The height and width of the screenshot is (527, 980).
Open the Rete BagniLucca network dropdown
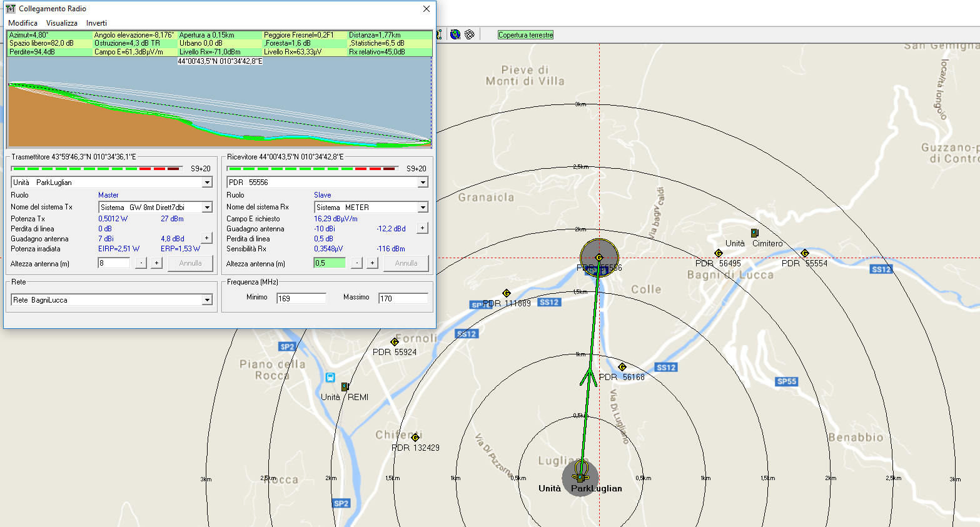click(x=207, y=300)
